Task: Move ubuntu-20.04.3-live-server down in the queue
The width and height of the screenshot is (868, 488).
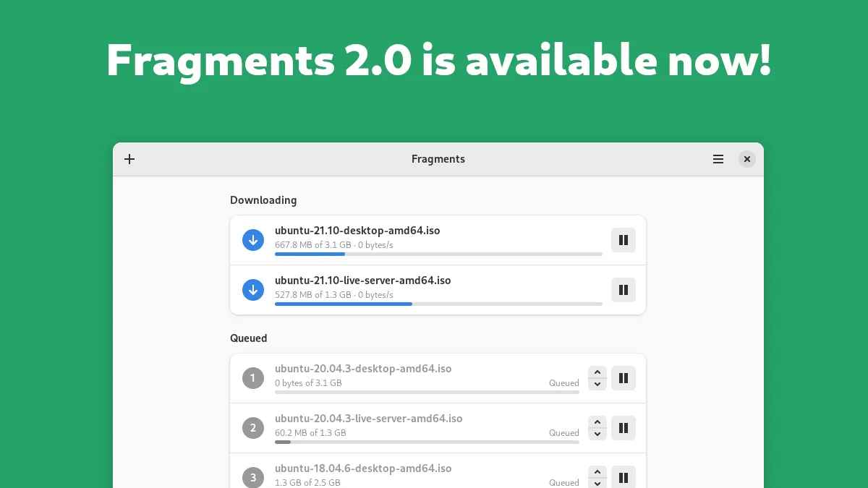Action: point(597,434)
